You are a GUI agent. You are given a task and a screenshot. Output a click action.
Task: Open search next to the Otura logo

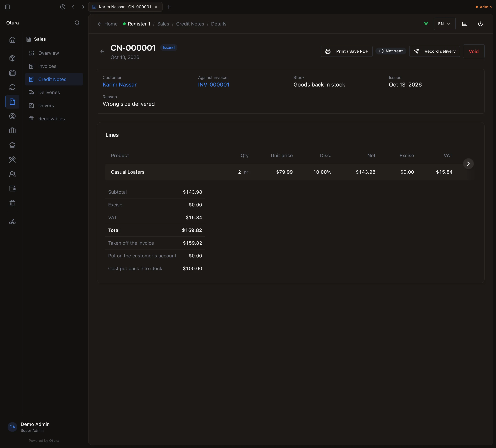pos(77,23)
